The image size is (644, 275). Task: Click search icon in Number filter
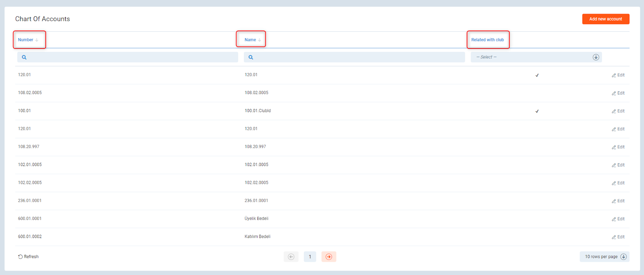click(24, 57)
